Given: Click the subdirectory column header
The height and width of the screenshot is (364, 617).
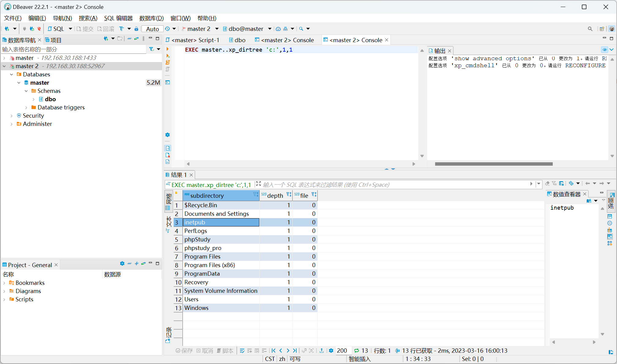Looking at the screenshot, I should tap(221, 196).
